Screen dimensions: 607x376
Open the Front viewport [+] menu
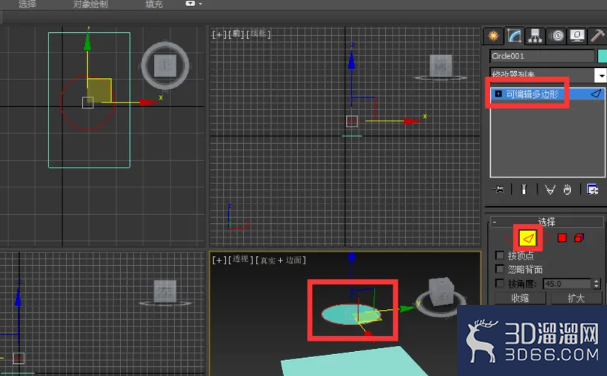pyautogui.click(x=219, y=34)
